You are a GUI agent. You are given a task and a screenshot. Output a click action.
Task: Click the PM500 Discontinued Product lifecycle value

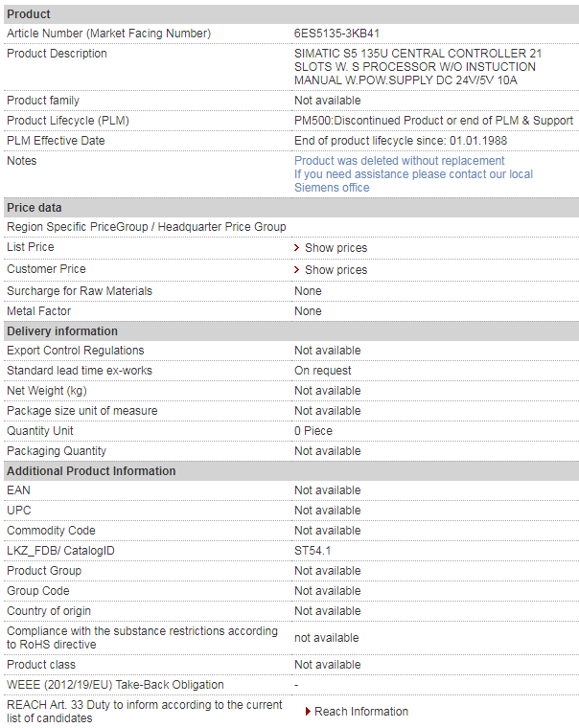(x=433, y=121)
